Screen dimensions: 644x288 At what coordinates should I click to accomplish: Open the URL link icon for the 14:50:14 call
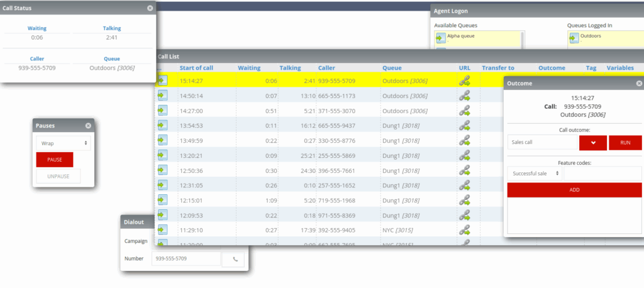click(x=465, y=96)
